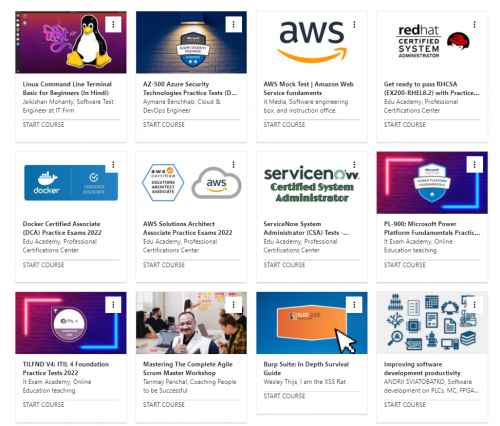This screenshot has height=426, width=500.
Task: Start the Agile Scrum Master Workshop course
Action: pos(164,405)
